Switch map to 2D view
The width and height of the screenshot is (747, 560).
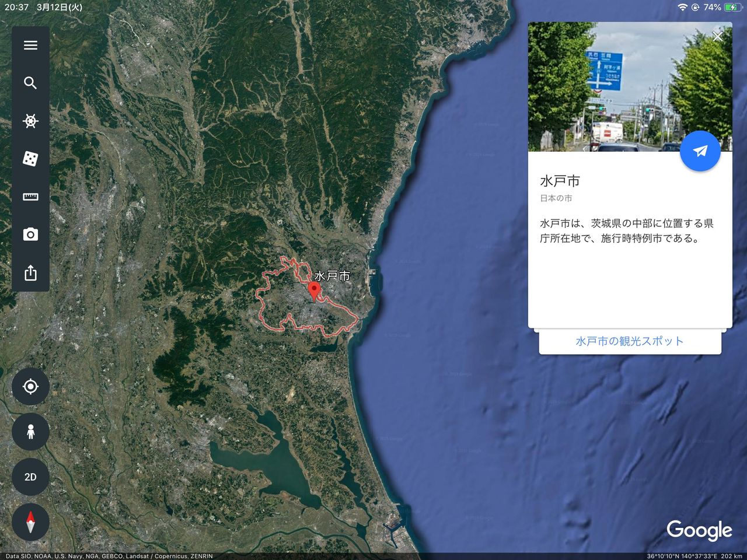coord(30,477)
